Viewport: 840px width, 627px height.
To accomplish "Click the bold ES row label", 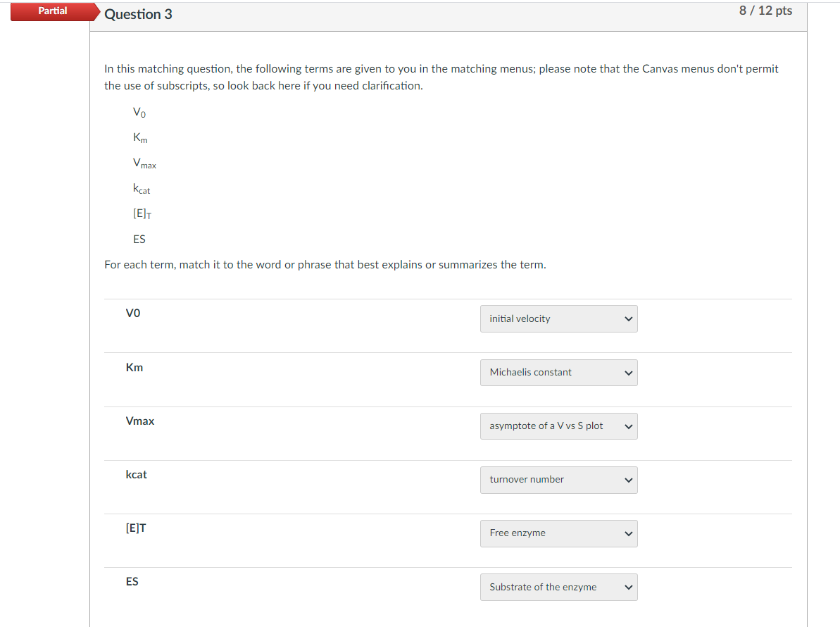I will (132, 581).
